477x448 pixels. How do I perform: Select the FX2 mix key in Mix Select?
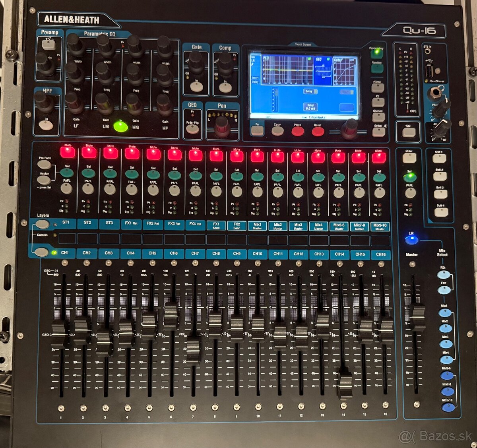click(444, 290)
